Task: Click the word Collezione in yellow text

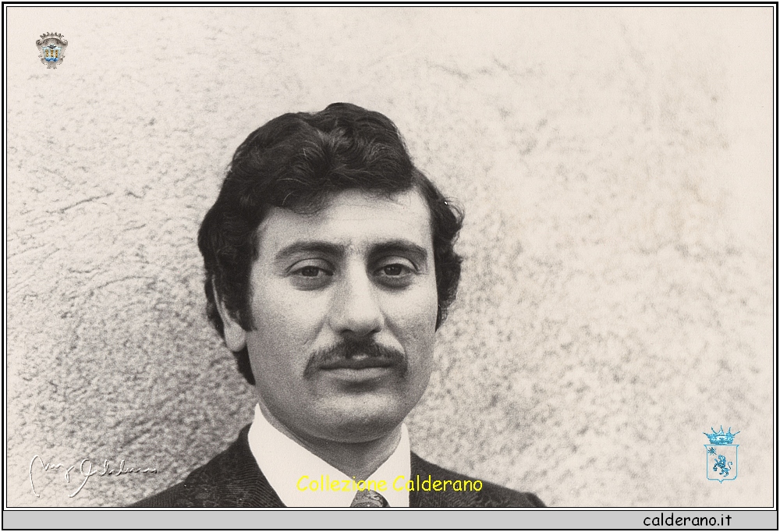Action: [342, 484]
